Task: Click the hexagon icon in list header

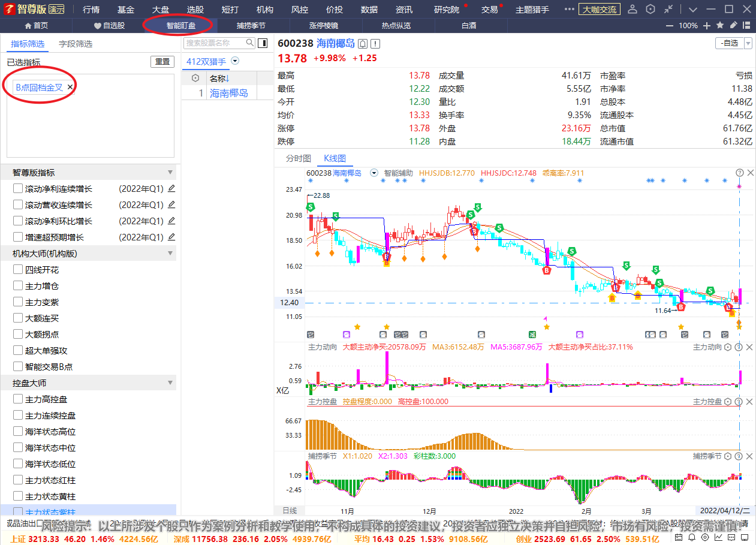Action: [x=195, y=78]
